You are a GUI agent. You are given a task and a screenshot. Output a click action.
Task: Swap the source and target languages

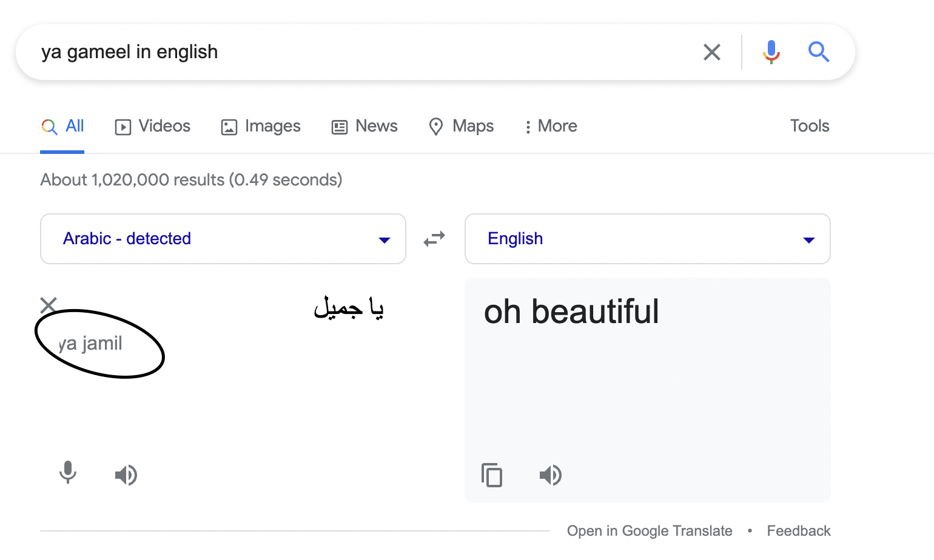coord(434,239)
